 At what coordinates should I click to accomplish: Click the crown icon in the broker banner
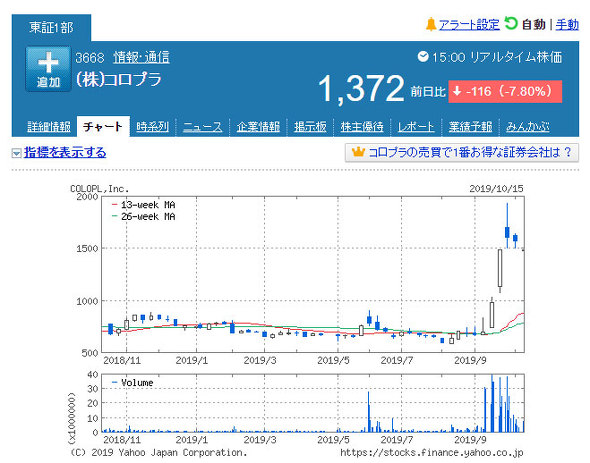[x=358, y=152]
